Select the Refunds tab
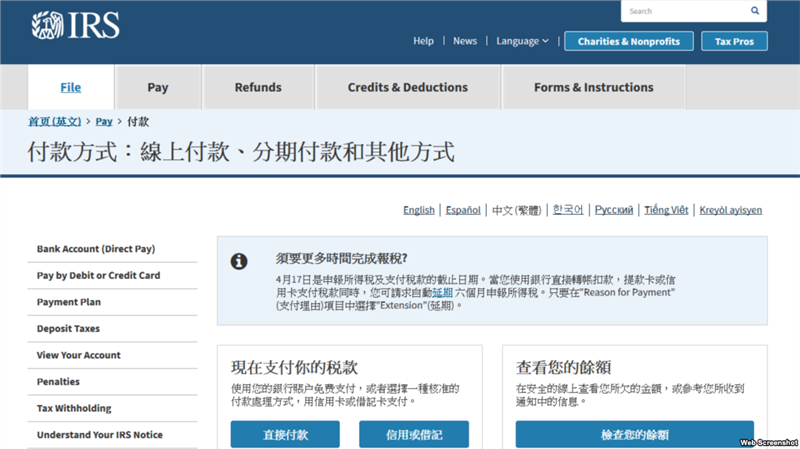The width and height of the screenshot is (800, 449). point(258,87)
